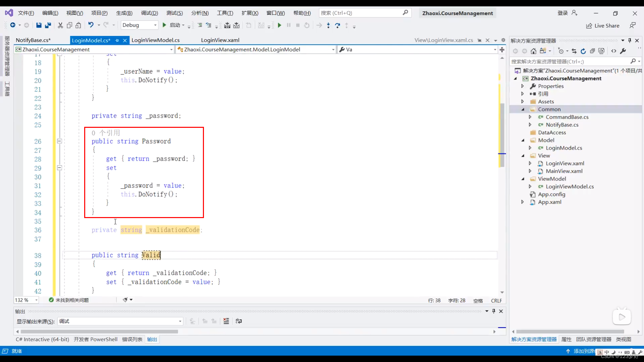644x362 pixels.
Task: Close the LoginModel.cs tab
Action: click(x=125, y=40)
